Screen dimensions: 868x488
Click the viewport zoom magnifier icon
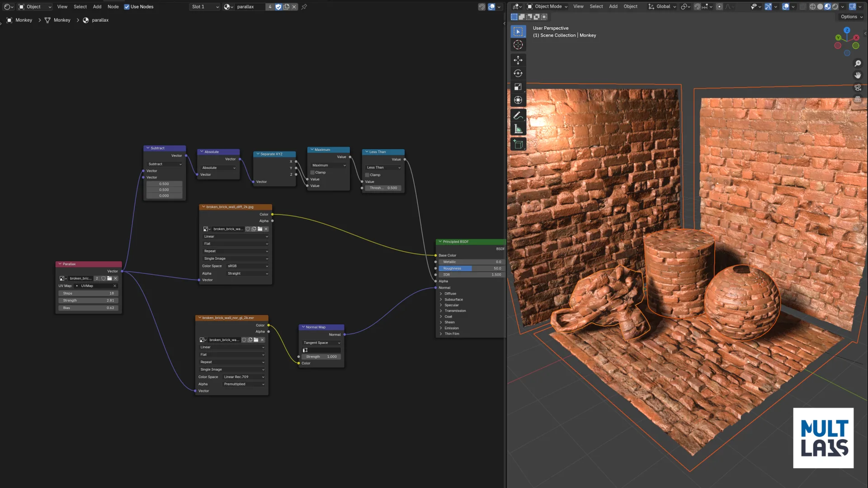(858, 64)
